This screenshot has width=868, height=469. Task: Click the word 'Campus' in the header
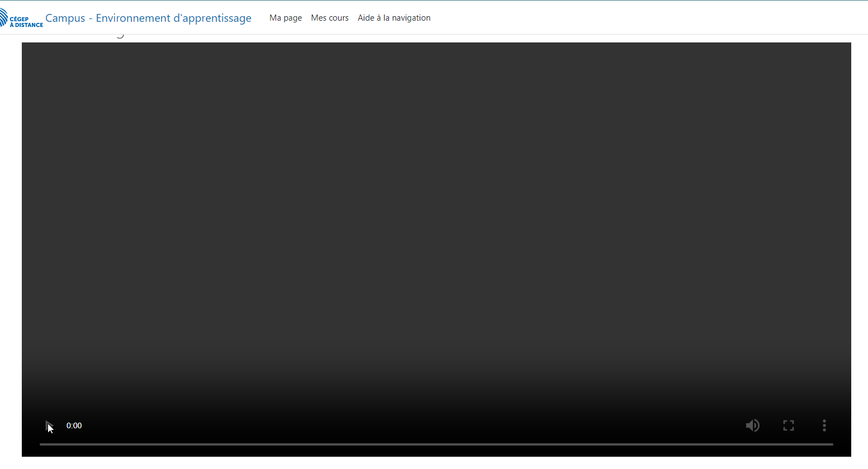tap(65, 18)
